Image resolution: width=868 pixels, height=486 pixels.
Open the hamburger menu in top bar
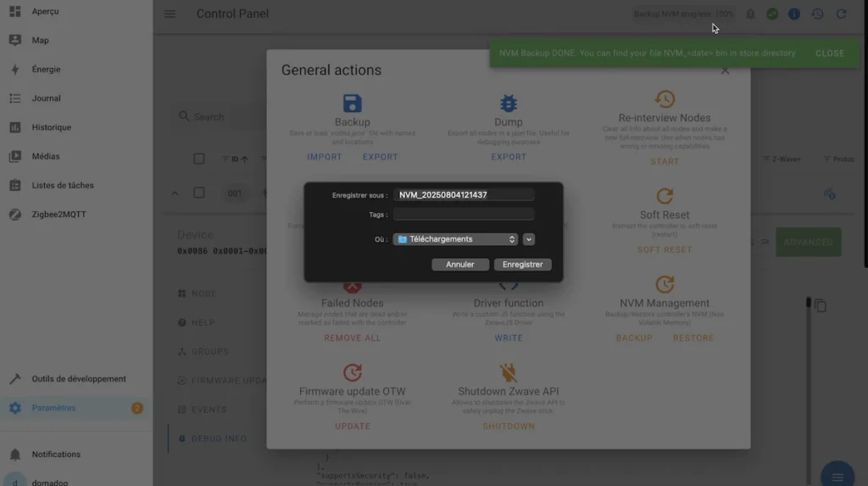tap(170, 14)
